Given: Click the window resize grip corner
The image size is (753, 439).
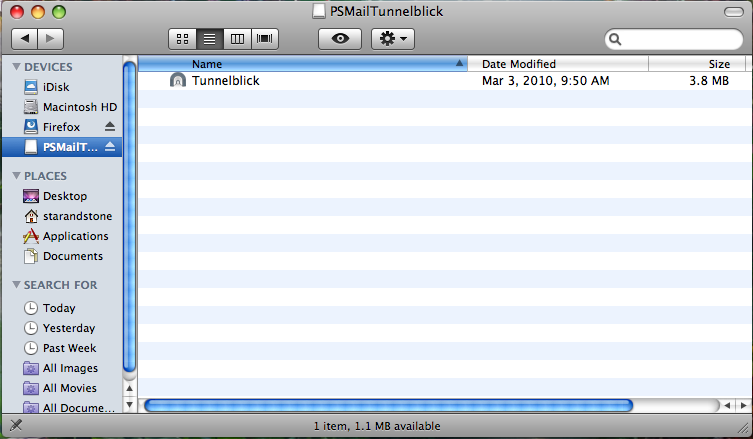Looking at the screenshot, I should click(x=744, y=427).
